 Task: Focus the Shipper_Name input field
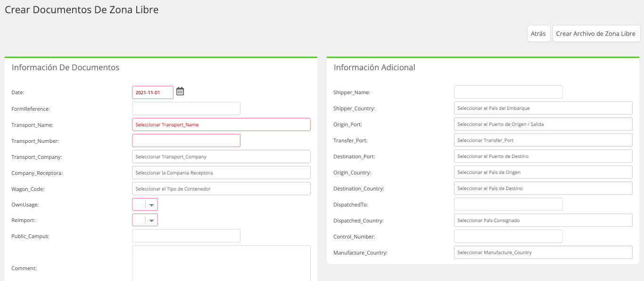(x=508, y=92)
